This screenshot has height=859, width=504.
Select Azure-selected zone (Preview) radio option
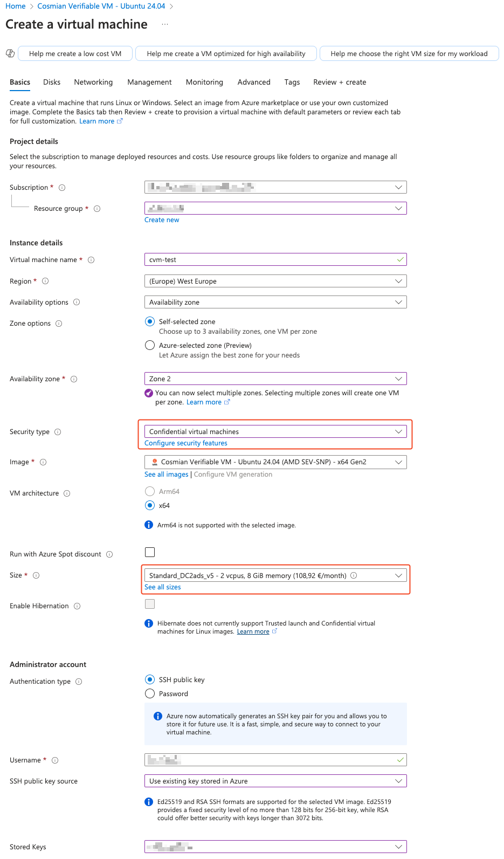[150, 345]
